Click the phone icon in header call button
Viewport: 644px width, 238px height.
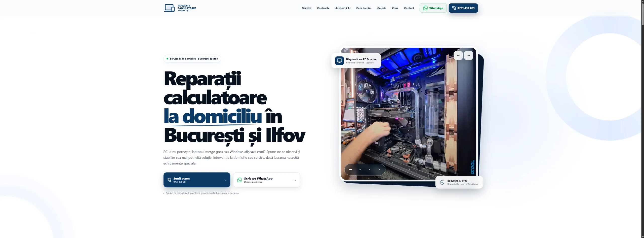(454, 8)
